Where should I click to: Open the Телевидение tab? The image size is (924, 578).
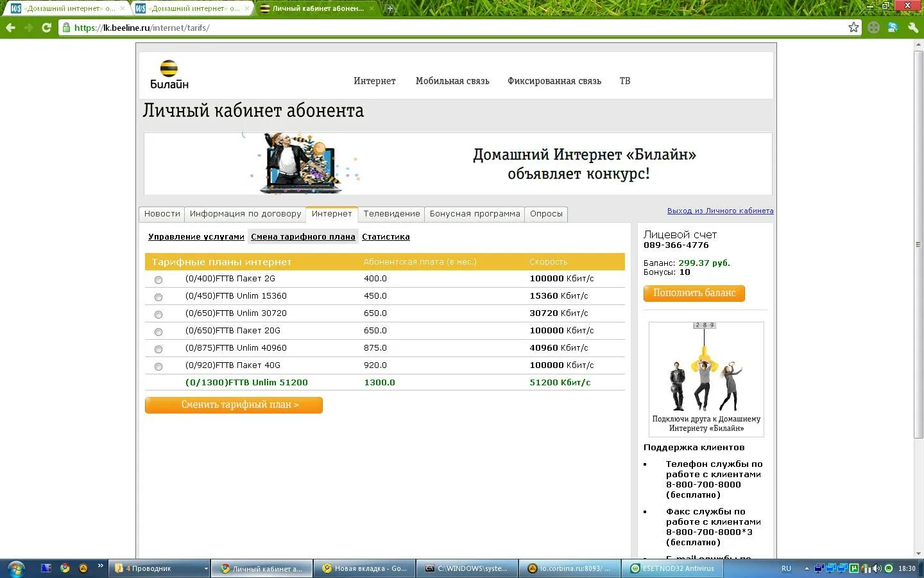[391, 214]
